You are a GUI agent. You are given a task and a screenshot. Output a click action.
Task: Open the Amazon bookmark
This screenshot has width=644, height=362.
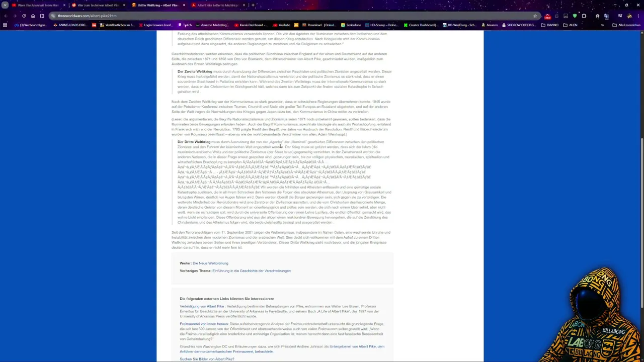(490, 25)
